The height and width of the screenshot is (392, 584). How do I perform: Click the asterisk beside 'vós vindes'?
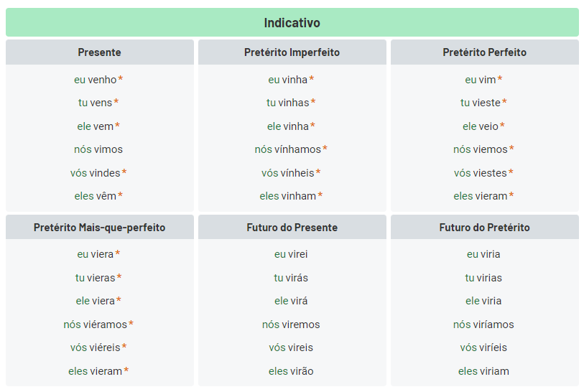124,172
